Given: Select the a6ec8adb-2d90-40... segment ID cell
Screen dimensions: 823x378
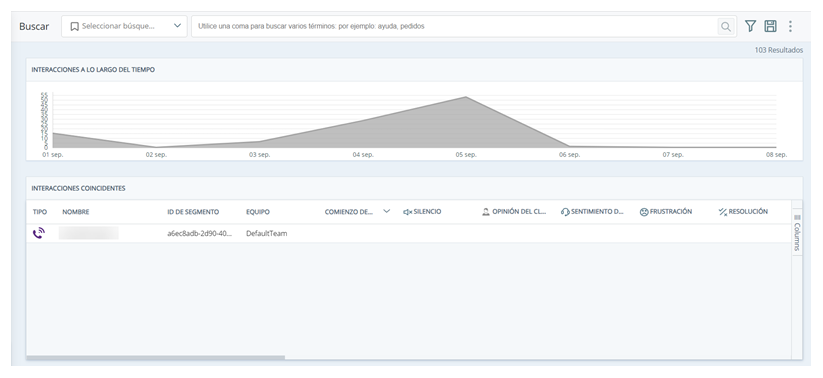Looking at the screenshot, I should point(199,234).
